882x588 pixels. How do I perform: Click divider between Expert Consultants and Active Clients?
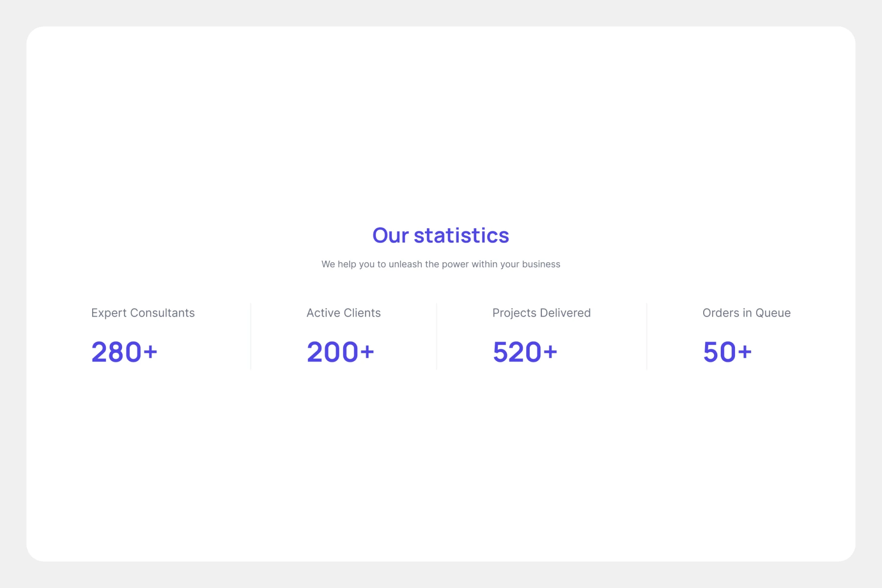251,337
